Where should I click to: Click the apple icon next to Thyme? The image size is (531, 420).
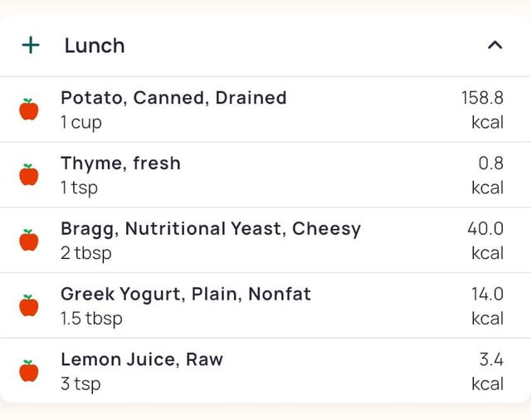29,174
